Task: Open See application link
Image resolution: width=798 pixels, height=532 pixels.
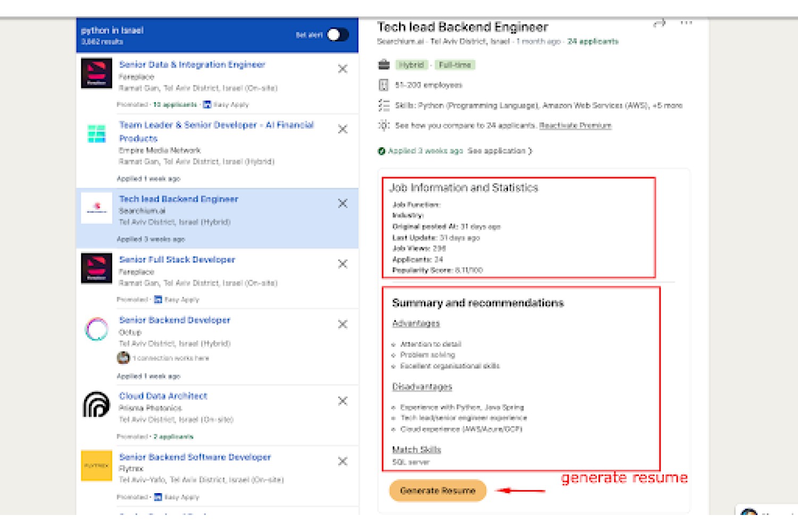Action: [x=500, y=151]
